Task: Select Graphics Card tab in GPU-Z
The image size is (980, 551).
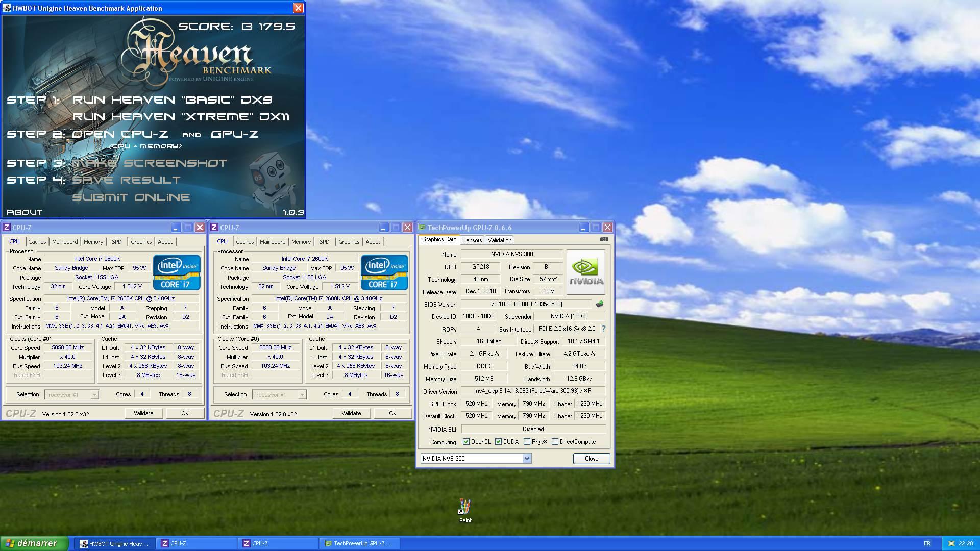Action: tap(439, 239)
